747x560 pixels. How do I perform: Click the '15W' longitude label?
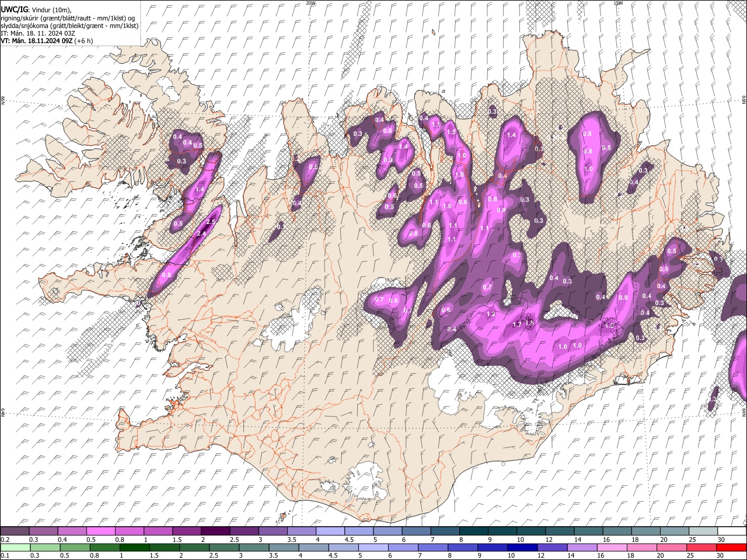click(x=617, y=3)
